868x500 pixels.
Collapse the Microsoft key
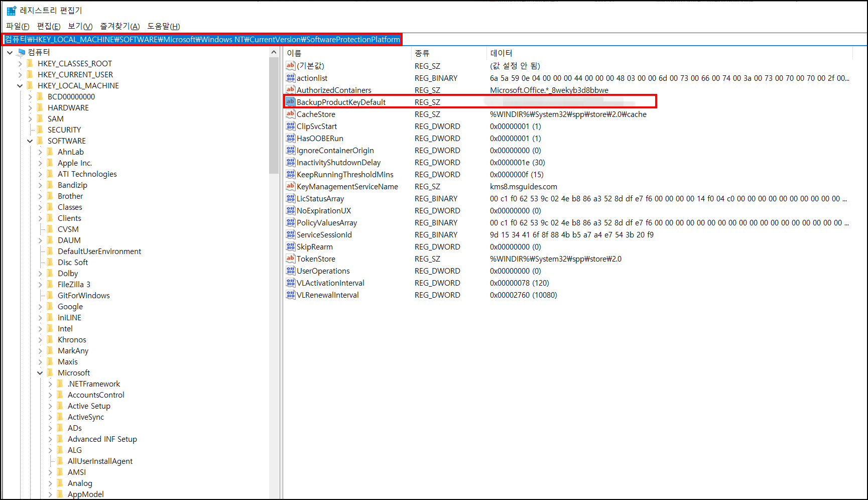(x=40, y=372)
